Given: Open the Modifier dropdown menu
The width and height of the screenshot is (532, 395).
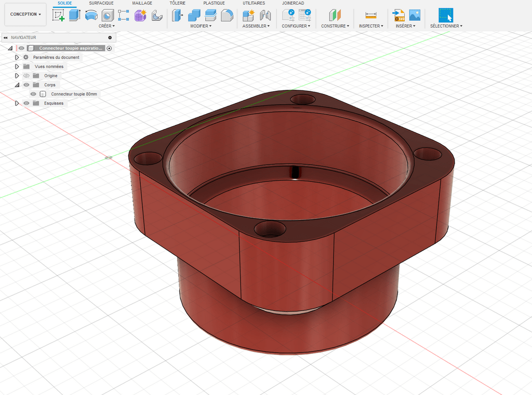Looking at the screenshot, I should 201,26.
